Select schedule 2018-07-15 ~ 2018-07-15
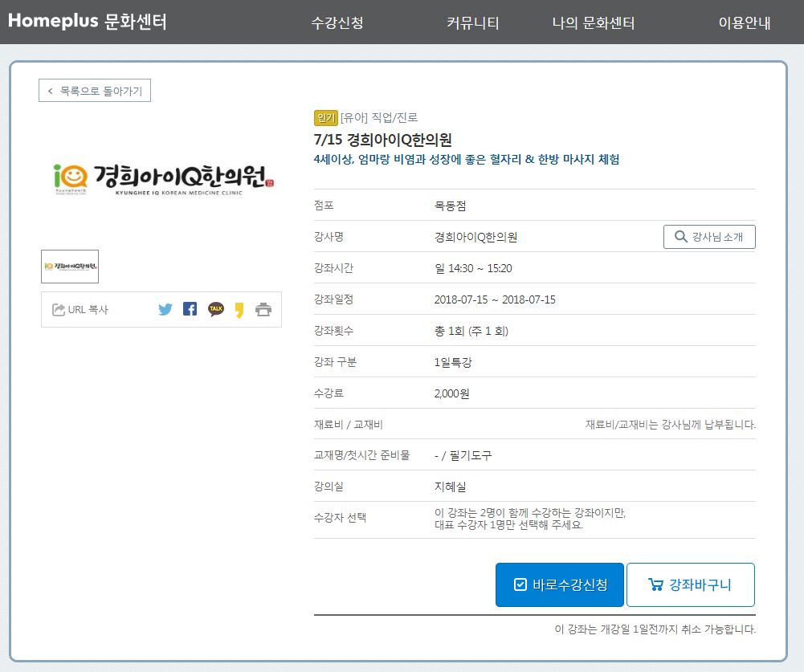Image resolution: width=804 pixels, height=672 pixels. coord(495,299)
